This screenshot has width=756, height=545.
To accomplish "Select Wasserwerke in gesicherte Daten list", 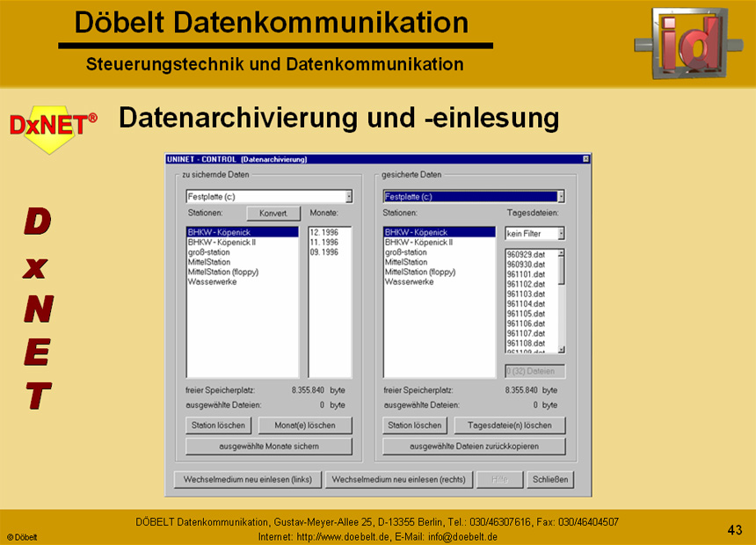I will [440, 281].
